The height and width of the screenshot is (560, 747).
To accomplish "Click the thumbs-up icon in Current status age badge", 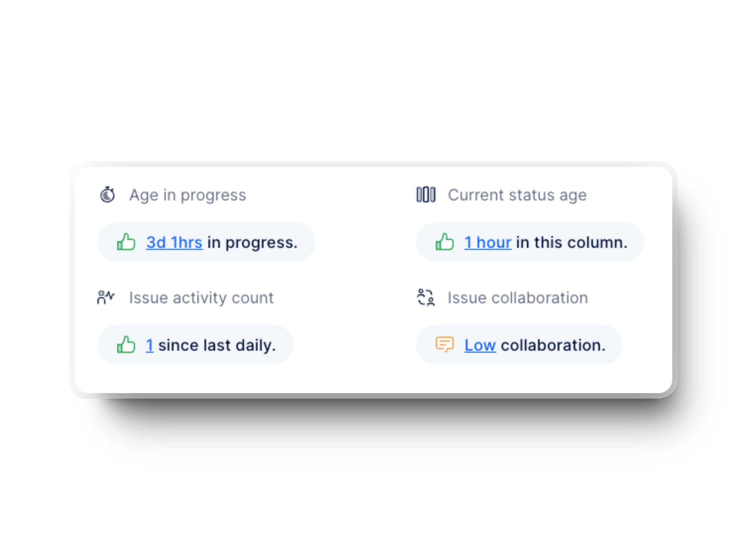I will 444,242.
